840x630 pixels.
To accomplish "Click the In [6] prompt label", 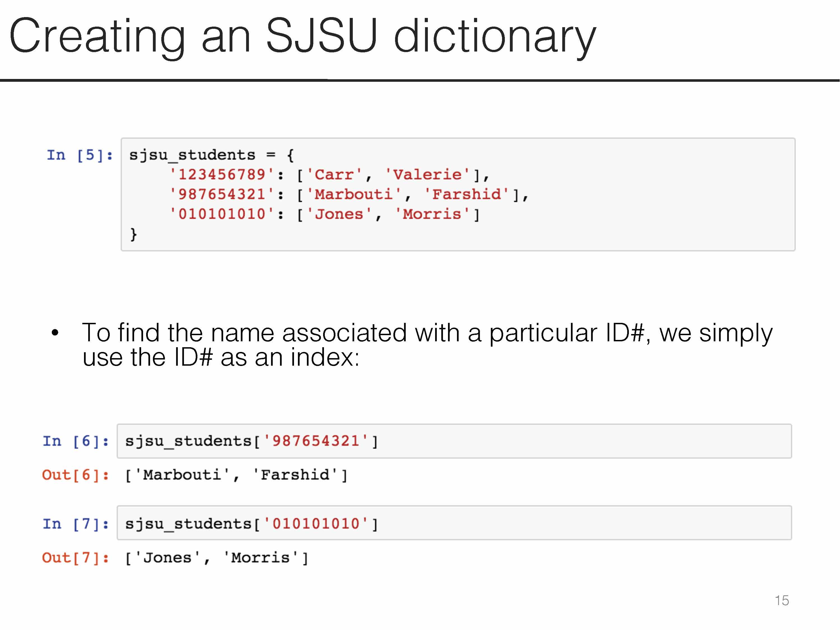I will 76,441.
